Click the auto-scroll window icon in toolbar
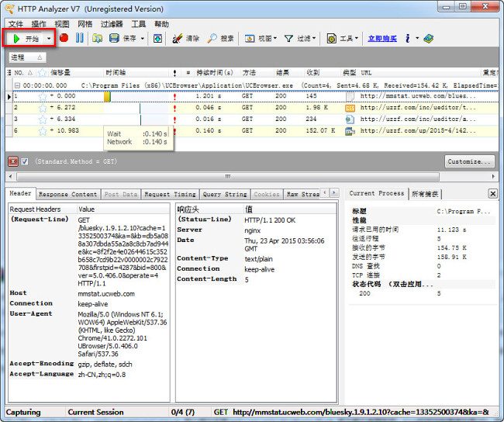504x422 pixels. pyautogui.click(x=157, y=38)
